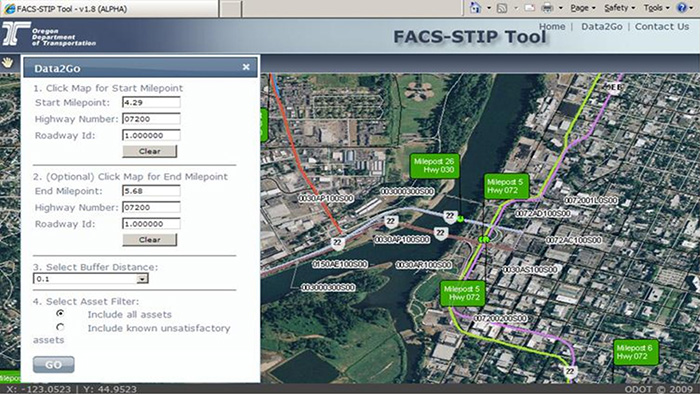Clear the end milepoint values

tap(150, 240)
